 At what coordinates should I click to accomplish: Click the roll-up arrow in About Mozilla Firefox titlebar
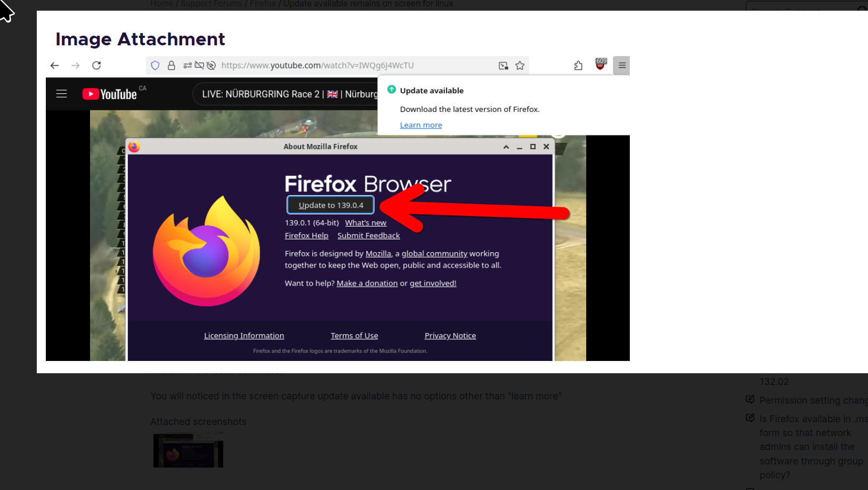(506, 147)
